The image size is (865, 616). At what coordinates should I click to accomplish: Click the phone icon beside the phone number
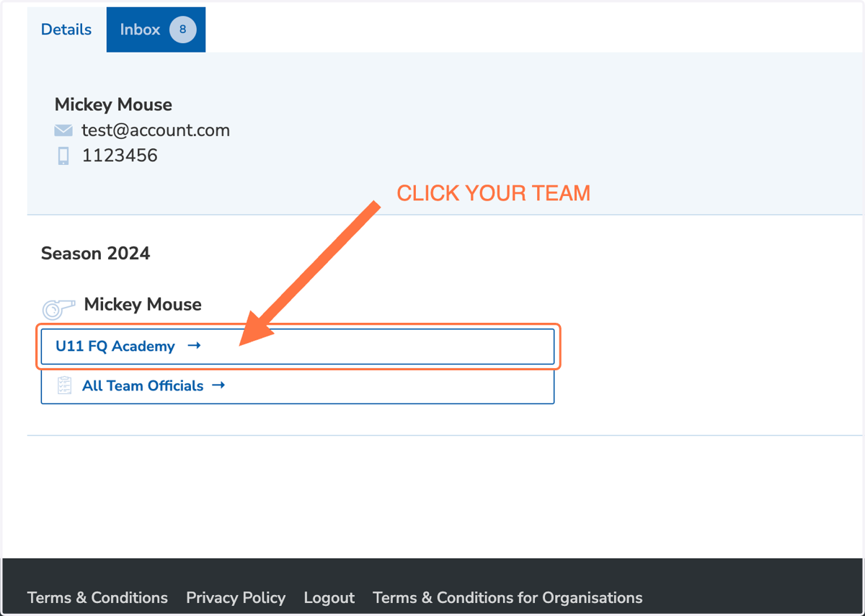point(63,156)
